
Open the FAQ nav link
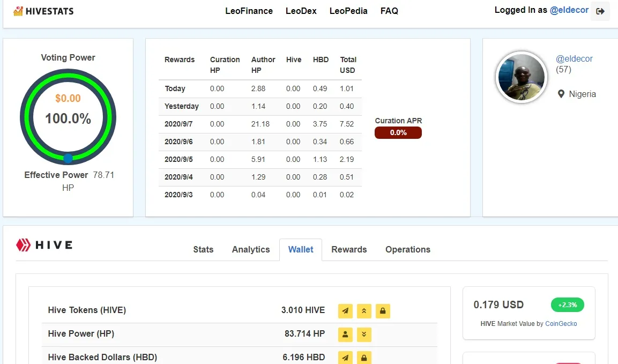pos(390,11)
